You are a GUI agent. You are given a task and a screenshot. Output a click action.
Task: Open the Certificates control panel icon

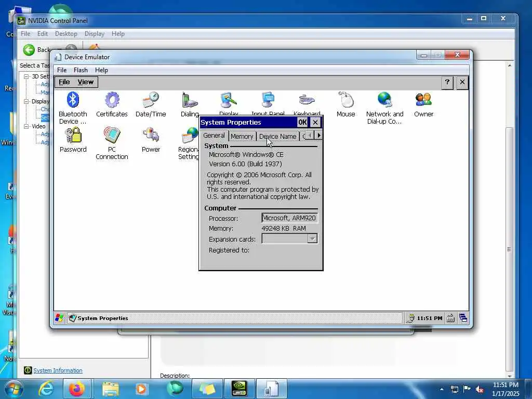click(x=112, y=100)
